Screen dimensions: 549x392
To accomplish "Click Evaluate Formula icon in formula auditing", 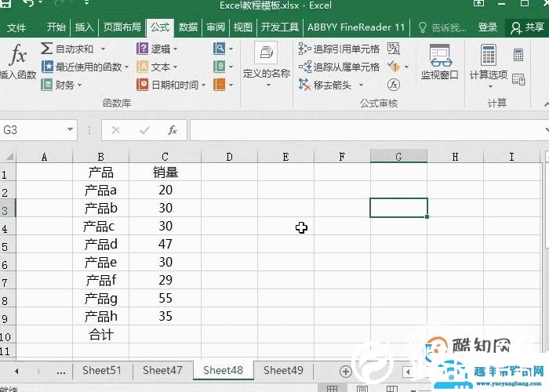I will [394, 85].
